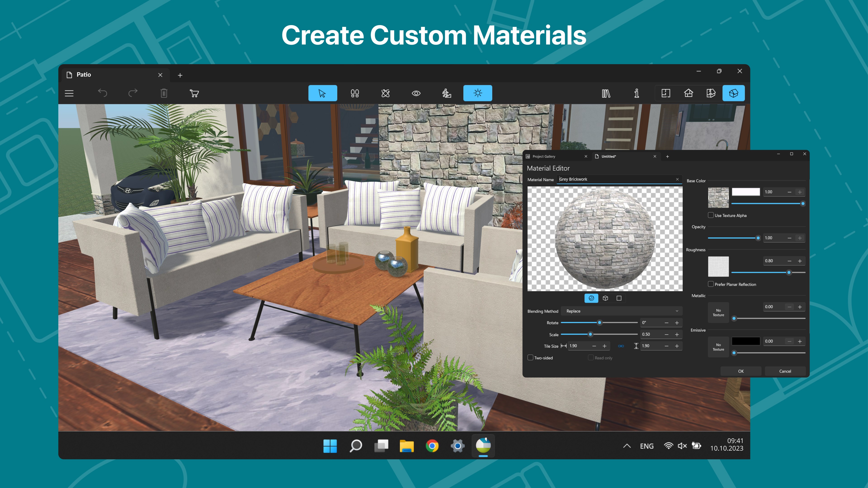Select the Untitled material tab
This screenshot has height=488, width=868.
[x=609, y=156]
